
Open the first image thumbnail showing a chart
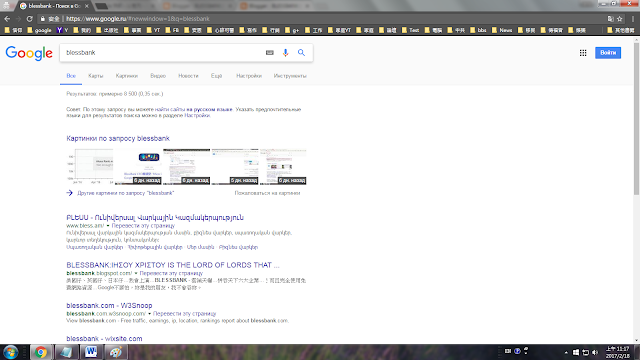(90, 167)
